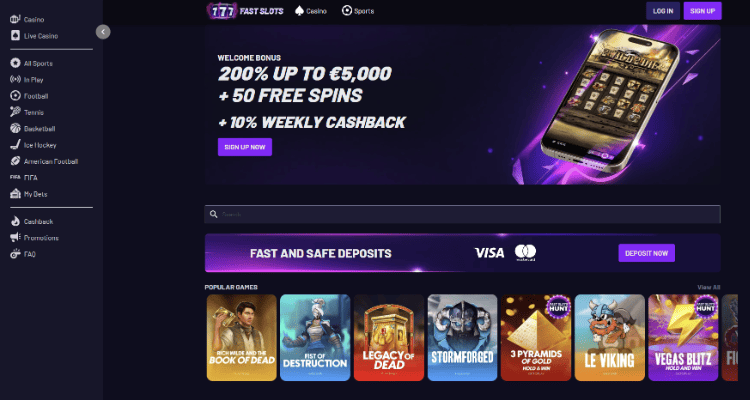Select the Basketball icon in sidebar
Viewport: 750px width, 400px height.
click(15, 129)
